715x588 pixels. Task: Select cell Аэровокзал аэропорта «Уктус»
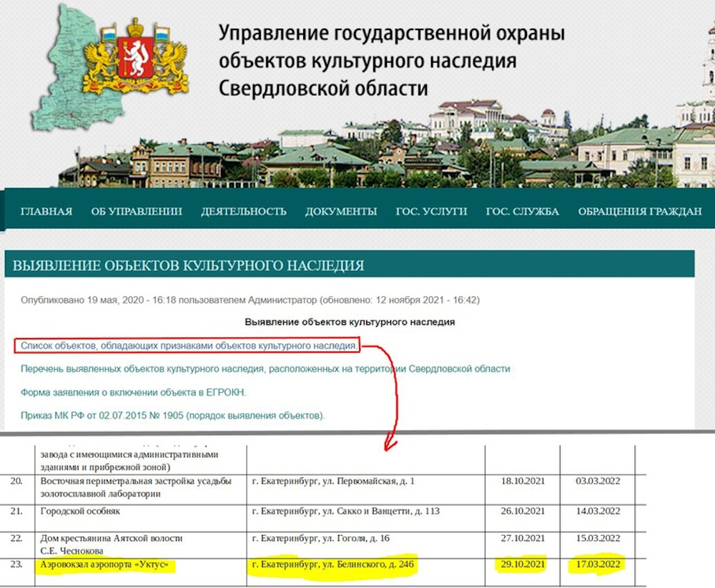coord(104,564)
